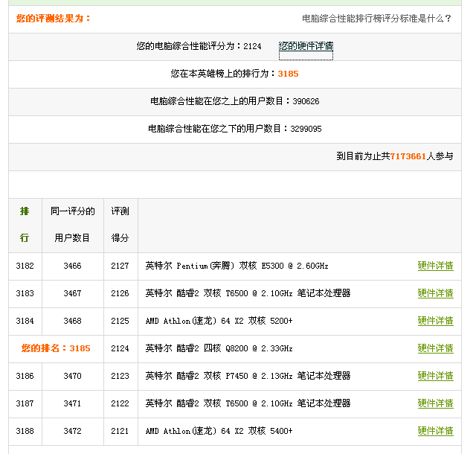This screenshot has width=476, height=454.
Task: Open 电脑综合性能排行榜评分标准是什么 help link
Action: (x=376, y=19)
